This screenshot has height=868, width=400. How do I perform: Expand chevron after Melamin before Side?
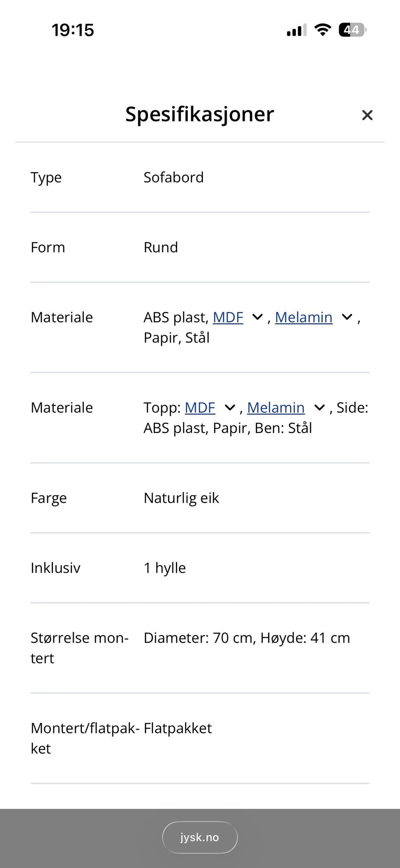pyautogui.click(x=320, y=408)
